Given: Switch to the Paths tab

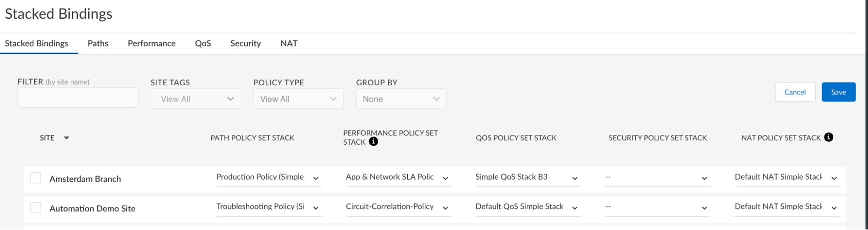Looking at the screenshot, I should pyautogui.click(x=98, y=43).
